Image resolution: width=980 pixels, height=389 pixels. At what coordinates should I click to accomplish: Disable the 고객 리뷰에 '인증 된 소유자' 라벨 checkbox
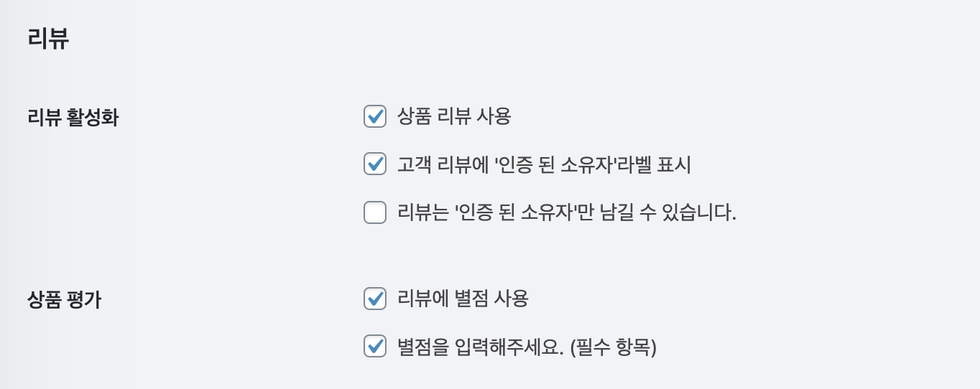(375, 164)
